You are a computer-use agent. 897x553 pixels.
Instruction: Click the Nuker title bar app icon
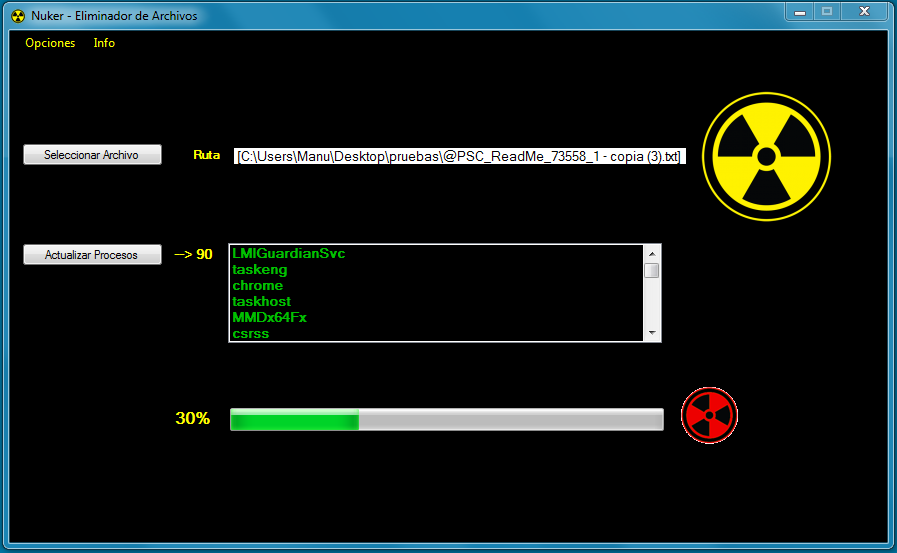[18, 16]
